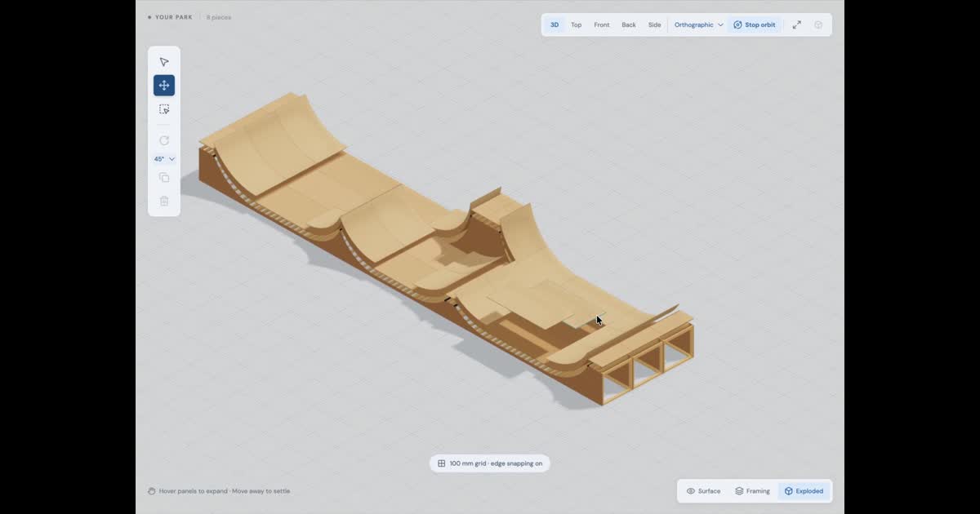Screen dimensions: 980x514
Task: Expand the viewport to fullscreen
Action: point(797,25)
